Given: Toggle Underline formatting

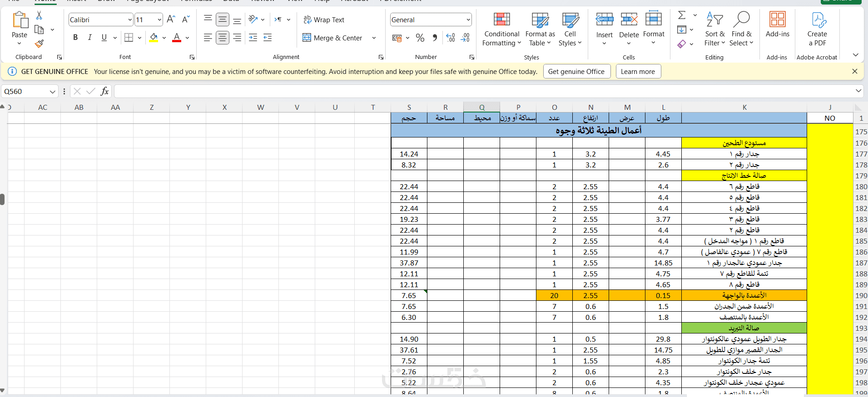Looking at the screenshot, I should tap(104, 38).
